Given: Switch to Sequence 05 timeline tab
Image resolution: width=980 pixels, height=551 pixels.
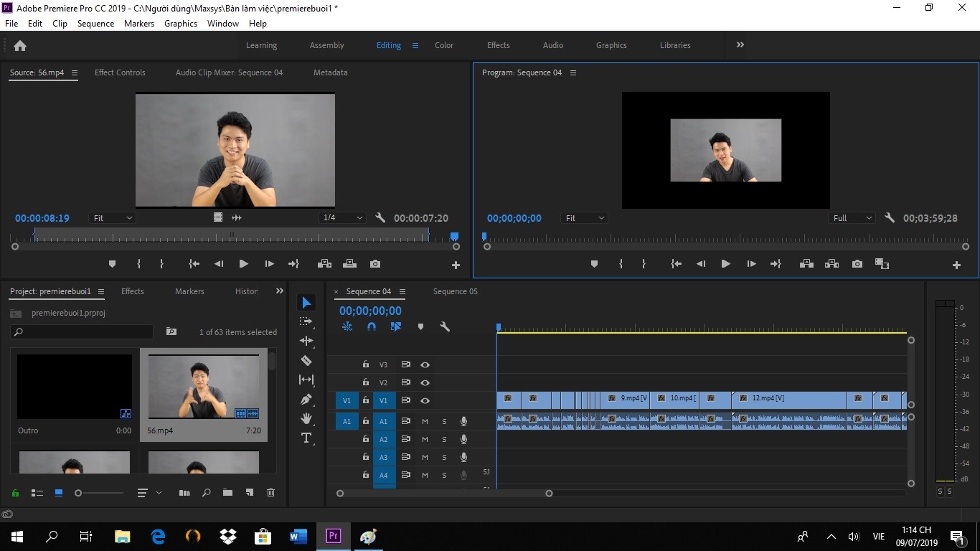Looking at the screenshot, I should [x=455, y=291].
